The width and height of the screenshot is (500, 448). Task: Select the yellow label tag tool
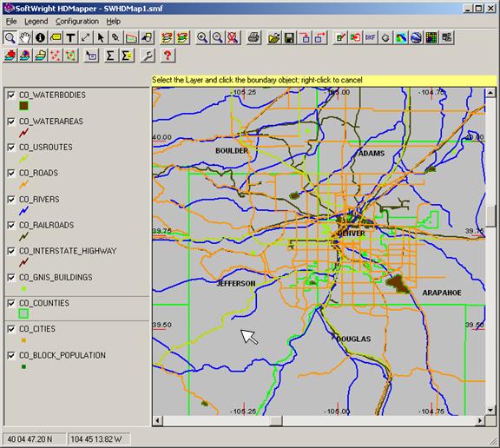[x=56, y=37]
